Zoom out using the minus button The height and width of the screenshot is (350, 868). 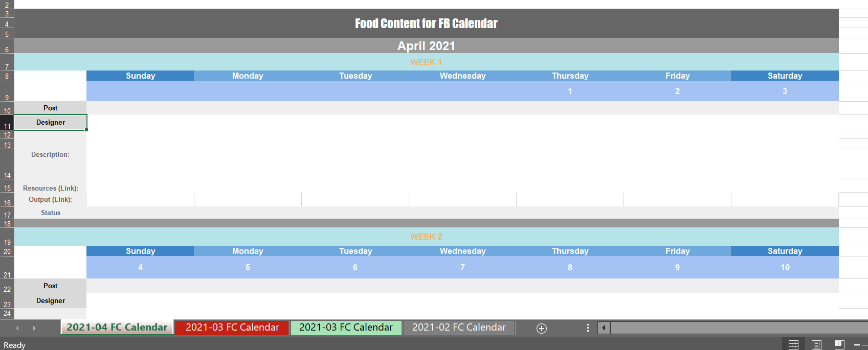(x=857, y=345)
